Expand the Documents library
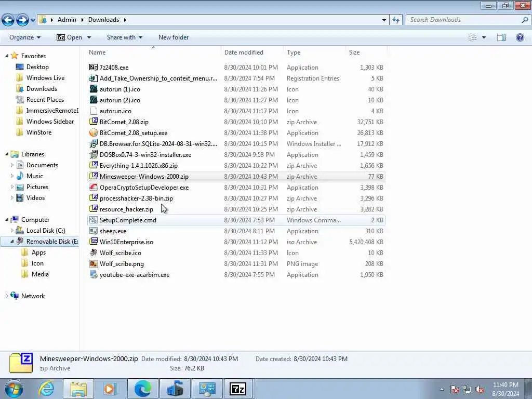Screen dimensions: 532x399 tap(12, 165)
